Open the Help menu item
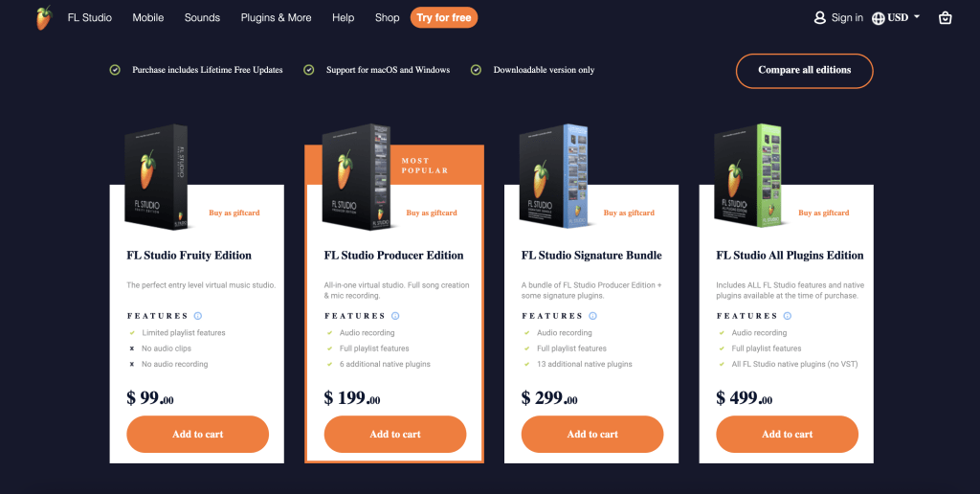The height and width of the screenshot is (494, 980). coord(344,17)
